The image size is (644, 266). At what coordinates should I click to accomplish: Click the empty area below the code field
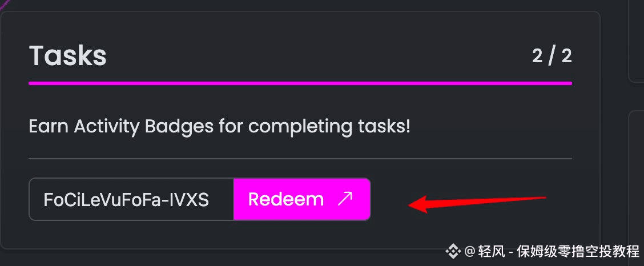tap(300, 234)
